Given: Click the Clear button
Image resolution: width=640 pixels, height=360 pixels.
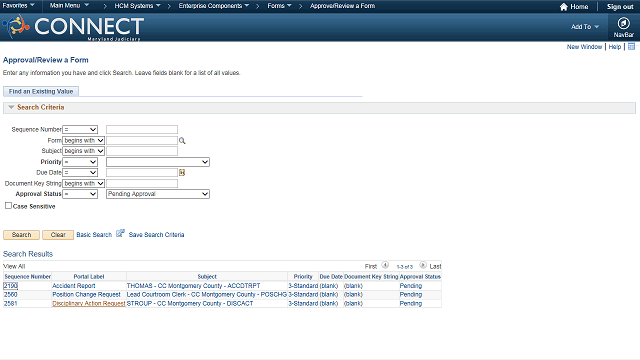Looking at the screenshot, I should (x=58, y=235).
